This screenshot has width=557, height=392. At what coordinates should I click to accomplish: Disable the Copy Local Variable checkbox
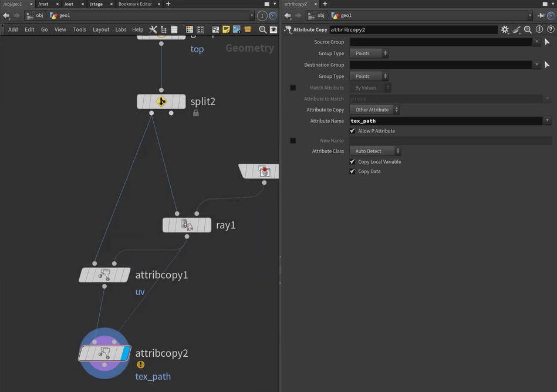tap(352, 161)
